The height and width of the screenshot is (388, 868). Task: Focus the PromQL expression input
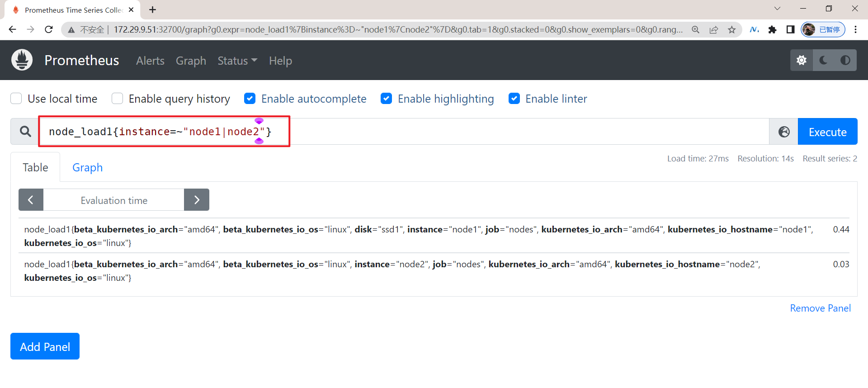(404, 132)
